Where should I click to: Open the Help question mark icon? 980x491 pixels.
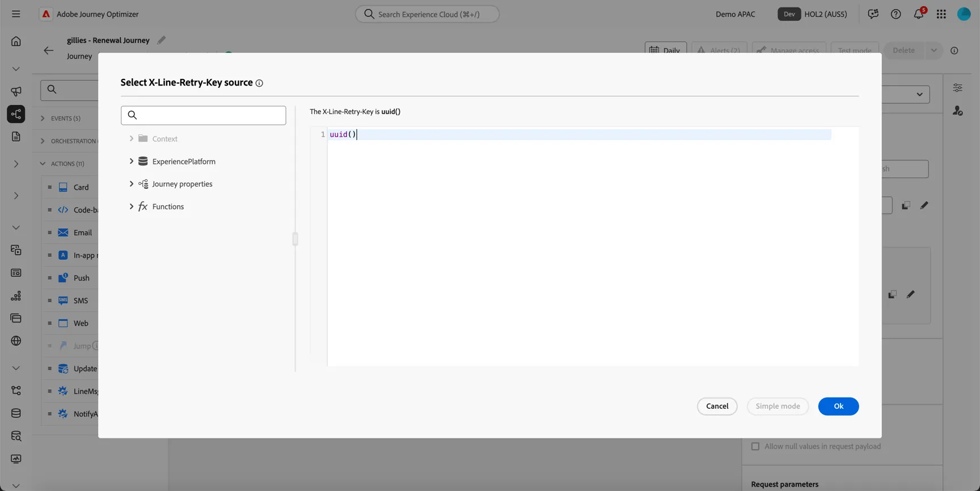tap(895, 14)
